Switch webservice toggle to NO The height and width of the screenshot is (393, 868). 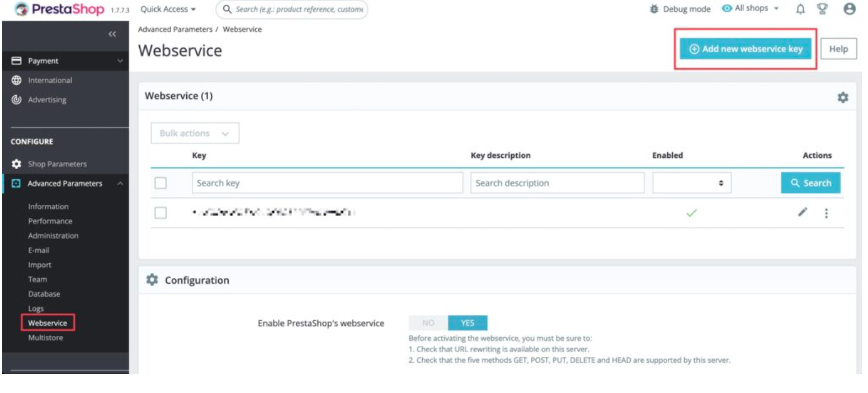coord(428,323)
